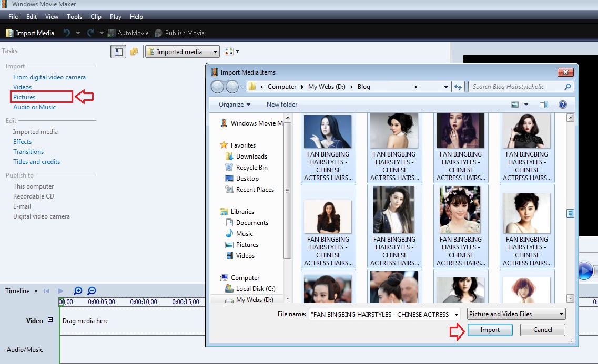
Task: Open Picture and Video Files filter
Action: coord(516,314)
